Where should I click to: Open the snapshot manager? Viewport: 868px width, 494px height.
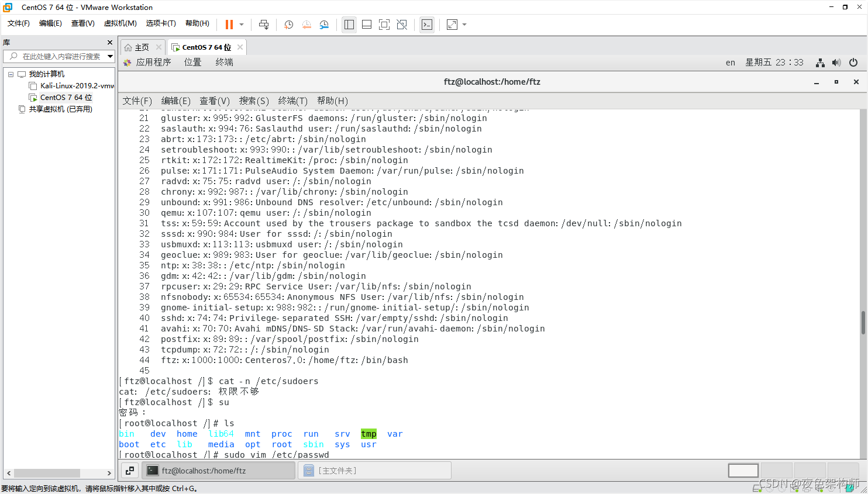324,25
